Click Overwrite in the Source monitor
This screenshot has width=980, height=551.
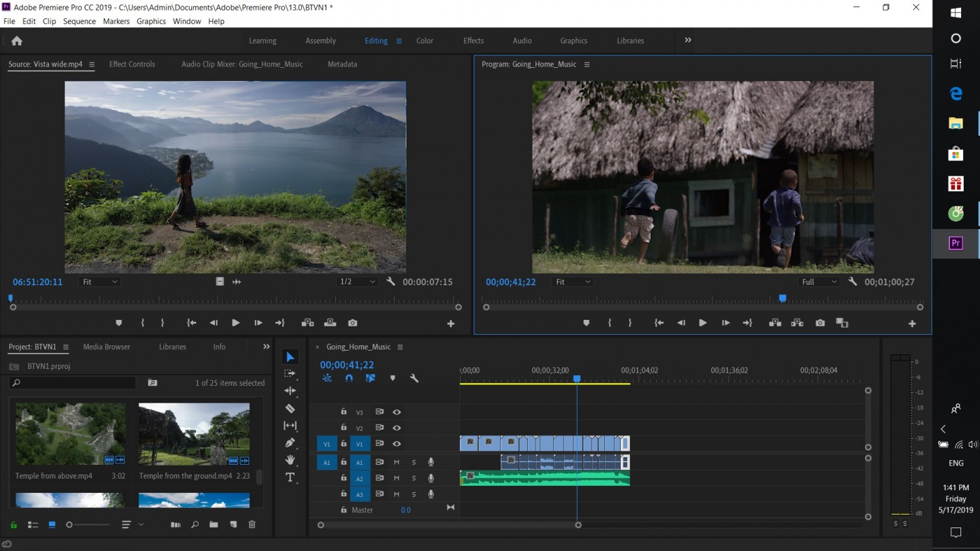coord(330,323)
